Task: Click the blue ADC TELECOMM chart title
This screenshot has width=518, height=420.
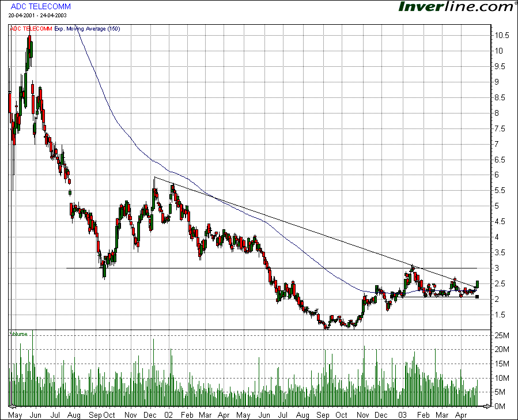Action: (41, 6)
